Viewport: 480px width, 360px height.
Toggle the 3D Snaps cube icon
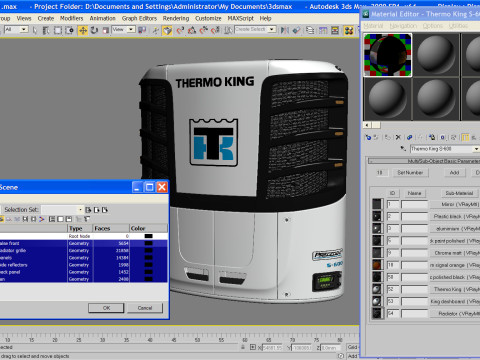167,31
